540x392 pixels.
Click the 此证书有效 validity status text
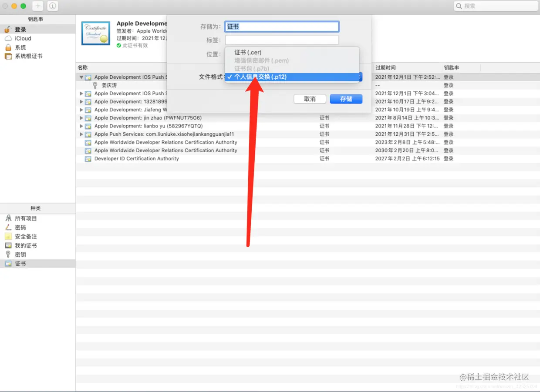point(135,46)
